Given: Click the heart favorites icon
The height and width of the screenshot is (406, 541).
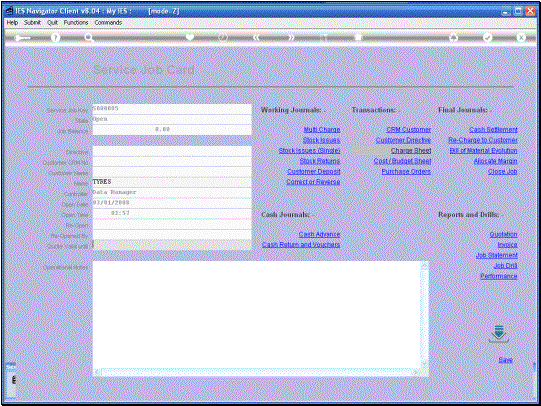Looking at the screenshot, I should click(190, 37).
